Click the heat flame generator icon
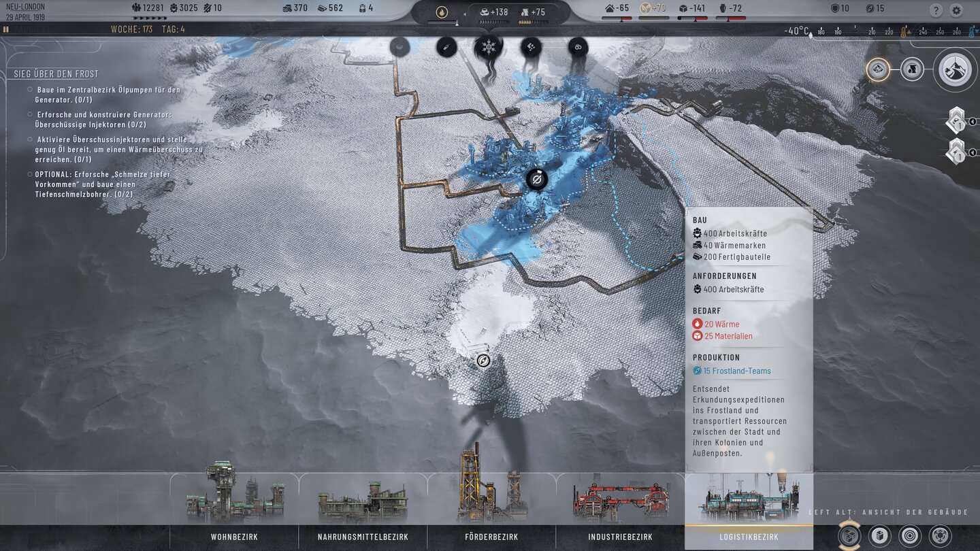 coord(442,12)
